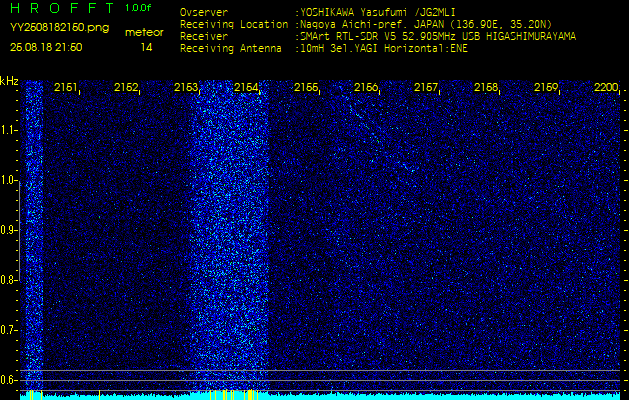Click the narrow noise band left of 2151

pyautogui.click(x=34, y=235)
